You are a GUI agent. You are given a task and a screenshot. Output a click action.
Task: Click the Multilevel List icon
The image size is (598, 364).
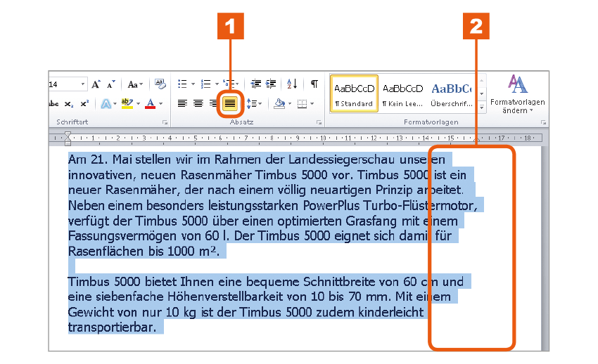229,84
